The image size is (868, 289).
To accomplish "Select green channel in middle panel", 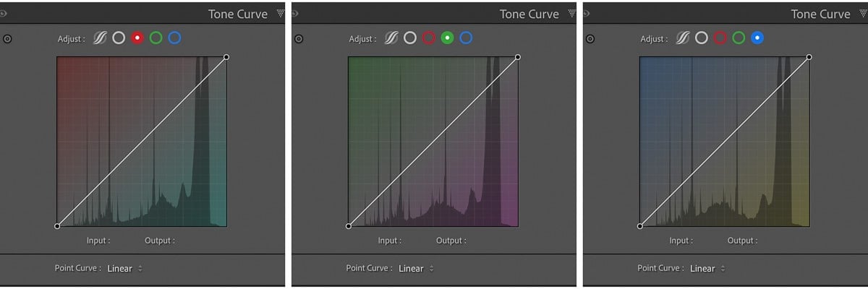I will pos(447,38).
